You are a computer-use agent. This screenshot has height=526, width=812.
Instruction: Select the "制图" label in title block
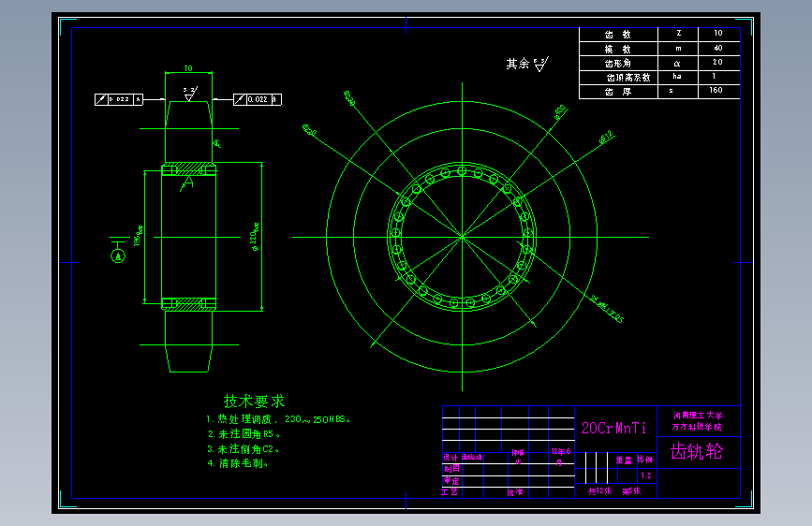click(x=451, y=469)
